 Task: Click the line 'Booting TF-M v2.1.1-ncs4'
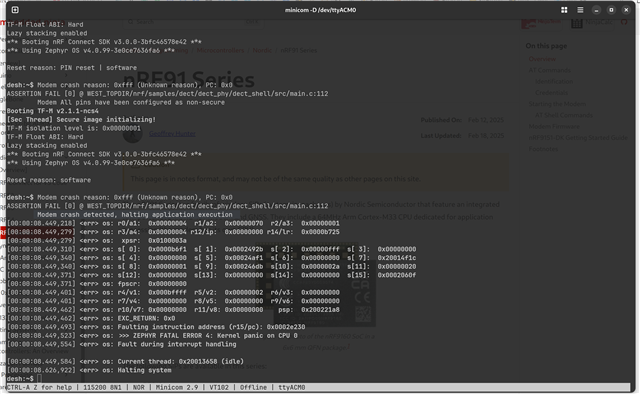click(x=52, y=111)
